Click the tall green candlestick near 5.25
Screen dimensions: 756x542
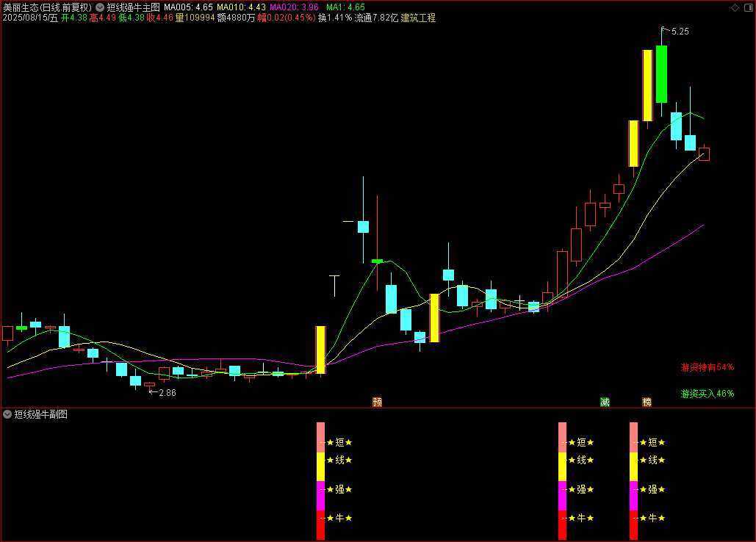tap(661, 74)
